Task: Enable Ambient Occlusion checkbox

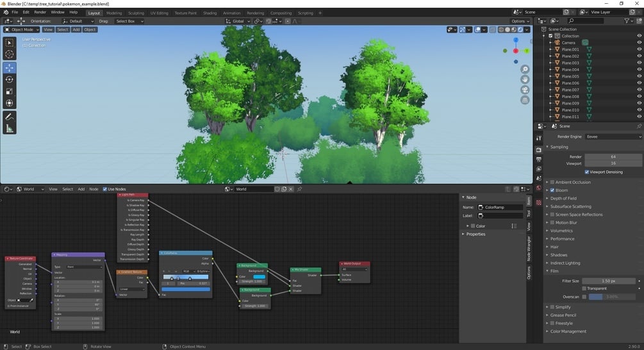Action: (x=552, y=182)
